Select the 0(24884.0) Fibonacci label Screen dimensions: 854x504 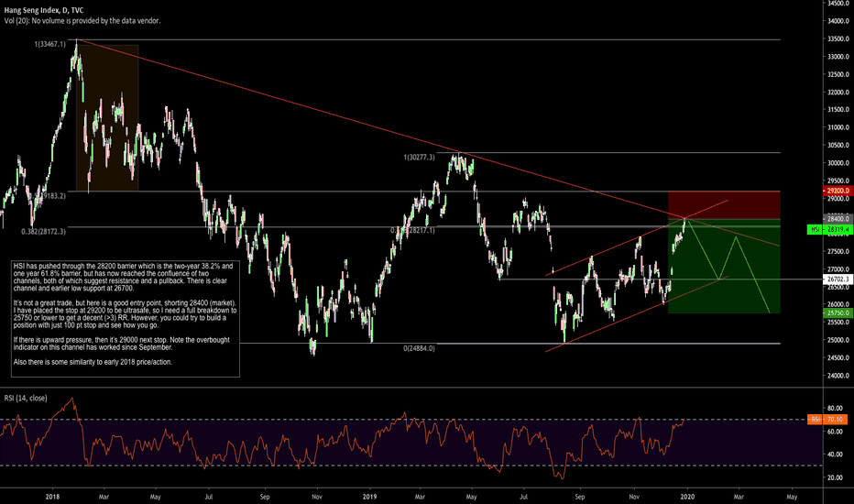point(420,348)
